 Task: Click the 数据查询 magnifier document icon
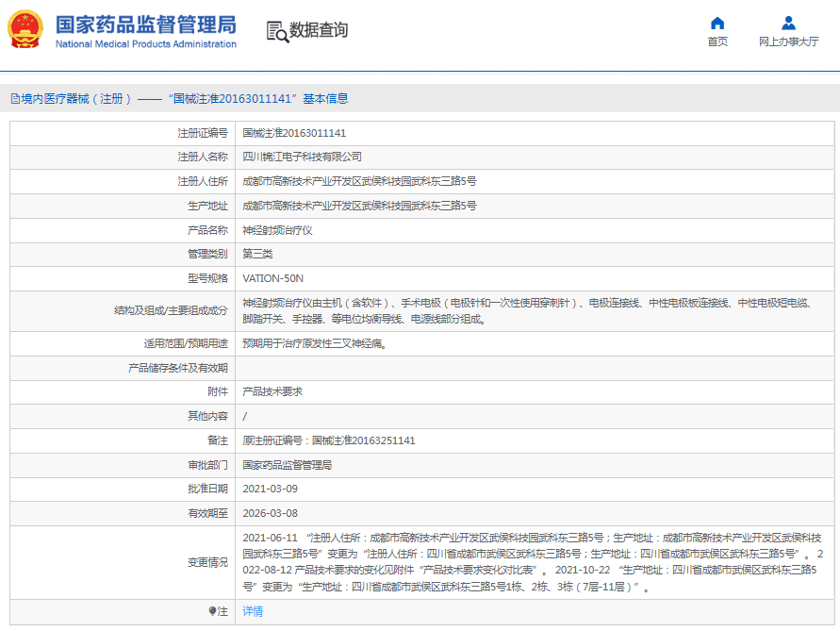click(x=277, y=31)
